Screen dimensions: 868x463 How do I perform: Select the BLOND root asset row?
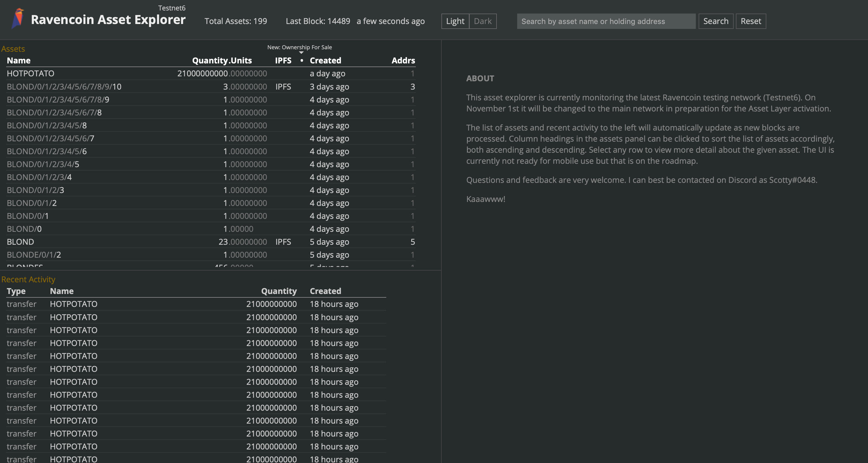point(211,242)
